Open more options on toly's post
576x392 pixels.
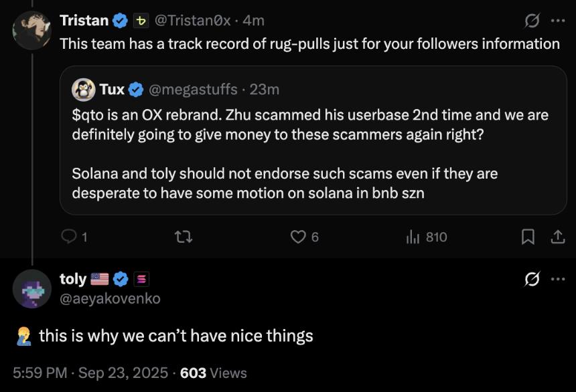(x=557, y=280)
